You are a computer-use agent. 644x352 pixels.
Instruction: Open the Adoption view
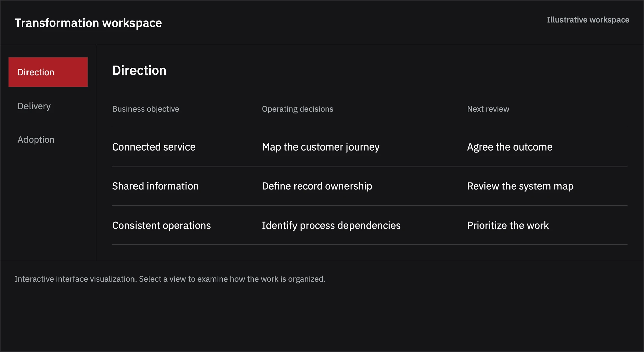coord(48,139)
